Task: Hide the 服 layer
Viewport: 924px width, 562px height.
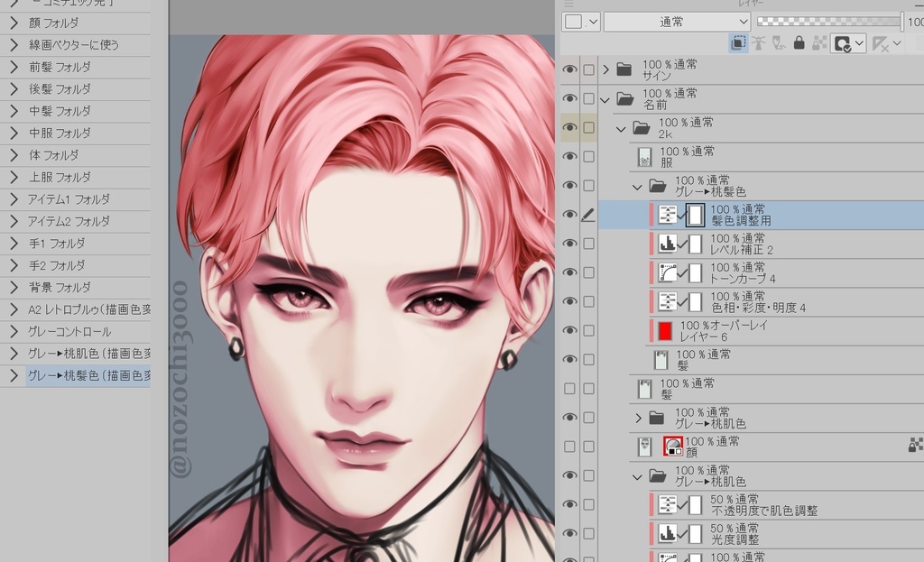Action: [x=569, y=156]
